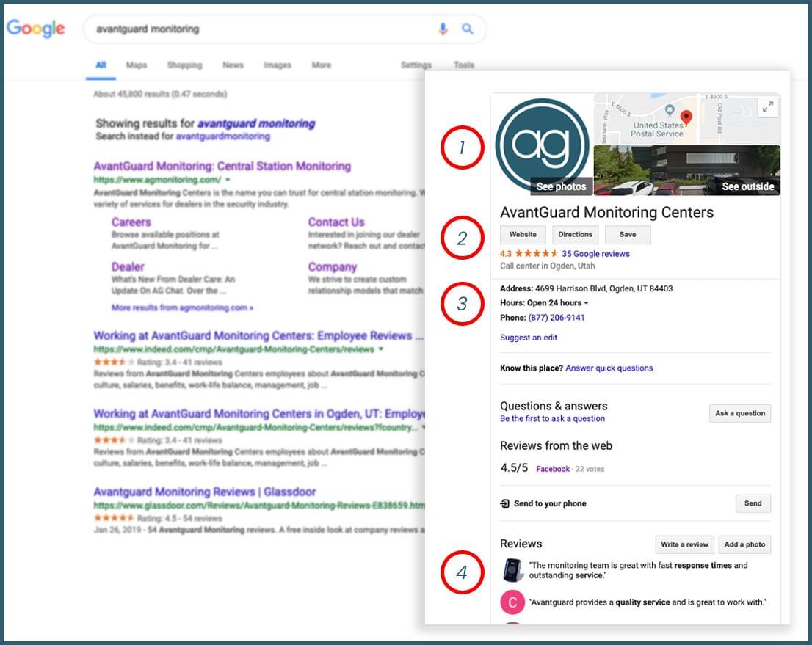Viewport: 812px width, 645px height.
Task: Click the first reviewer's phone avatar
Action: (512, 570)
